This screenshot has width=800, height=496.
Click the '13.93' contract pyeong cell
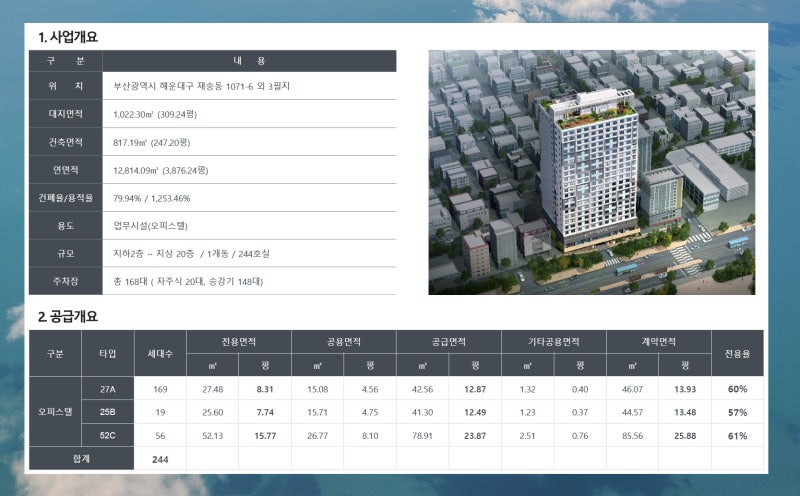(685, 389)
